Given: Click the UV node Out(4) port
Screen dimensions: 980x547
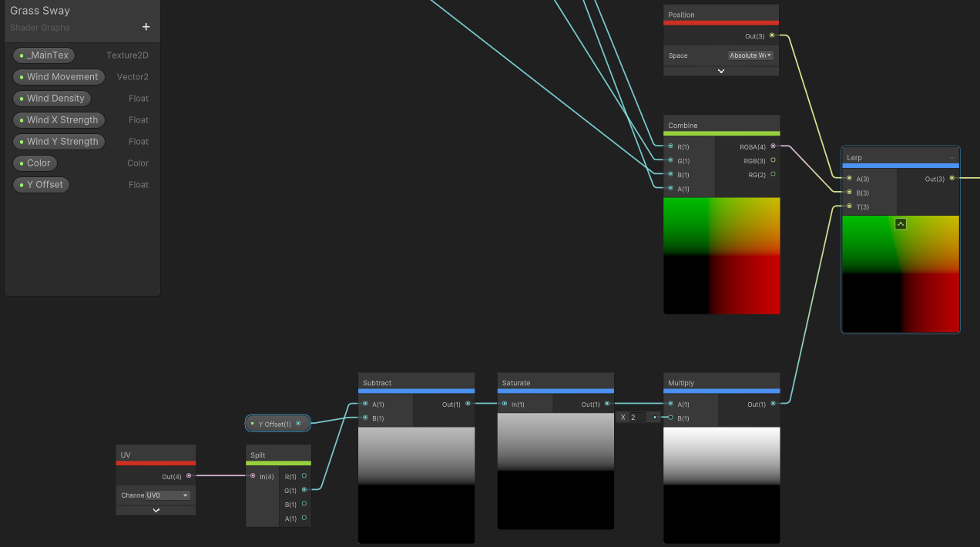Looking at the screenshot, I should pyautogui.click(x=189, y=475).
